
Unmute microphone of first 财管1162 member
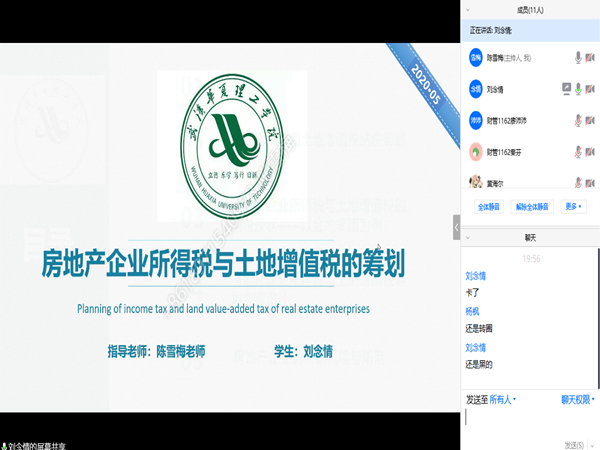(x=578, y=121)
